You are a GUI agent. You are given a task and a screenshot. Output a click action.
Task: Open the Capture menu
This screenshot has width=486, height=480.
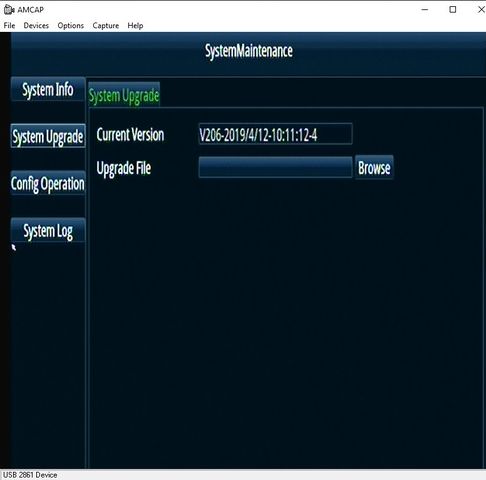pyautogui.click(x=106, y=26)
